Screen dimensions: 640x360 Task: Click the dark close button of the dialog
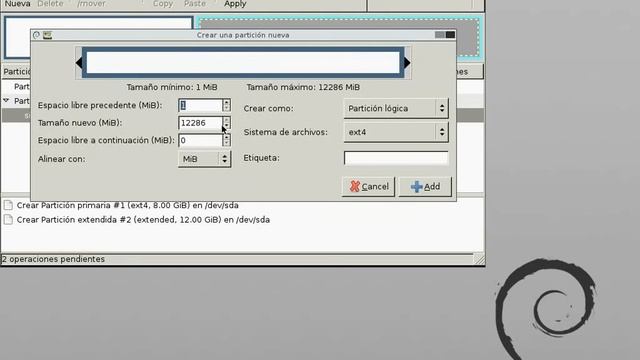coord(450,35)
